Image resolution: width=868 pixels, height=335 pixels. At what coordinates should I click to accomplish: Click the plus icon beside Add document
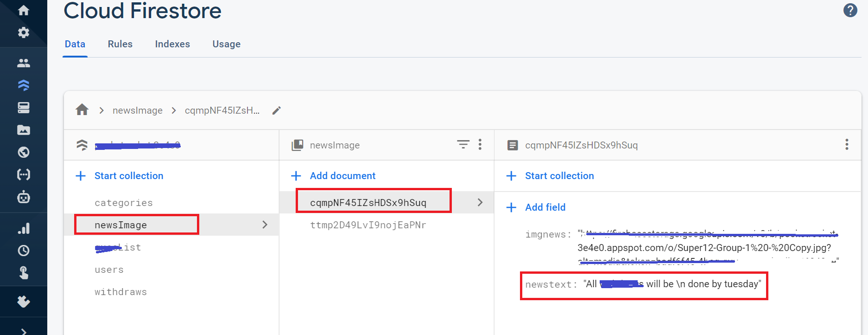[x=296, y=176]
